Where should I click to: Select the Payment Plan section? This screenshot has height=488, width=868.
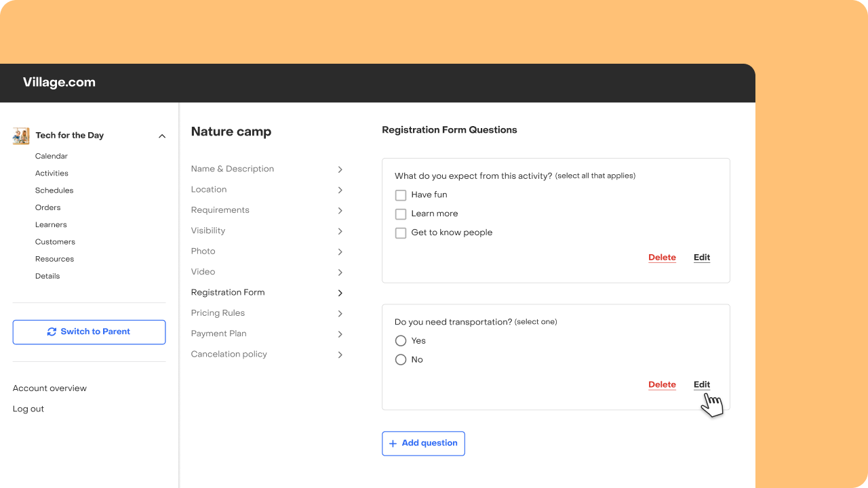pos(219,334)
